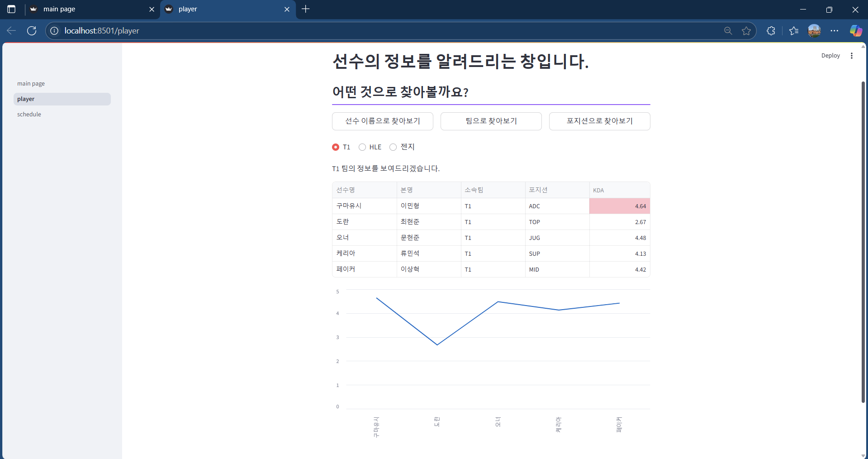Viewport: 868px width, 459px height.
Task: Open a new browser tab
Action: [x=306, y=9]
